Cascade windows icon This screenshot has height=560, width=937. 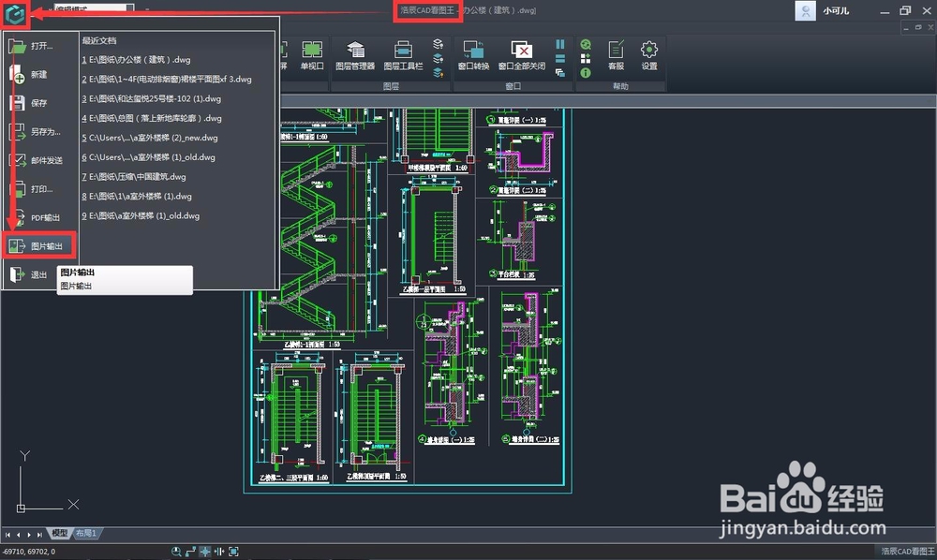pos(560,73)
